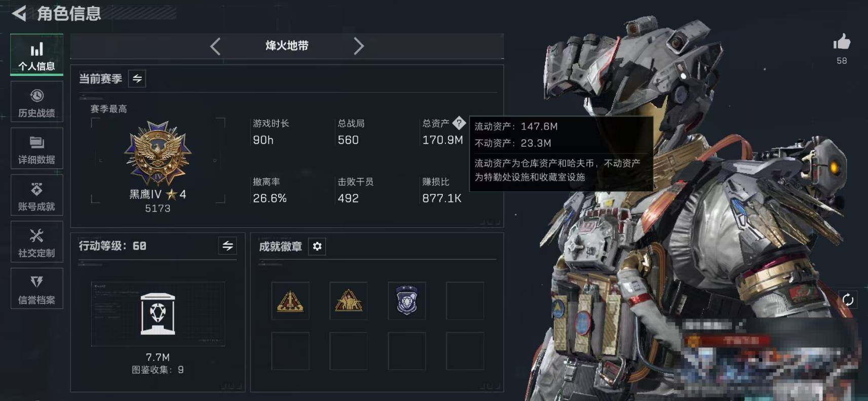Toggle the 当前赛季 season swap icon
The width and height of the screenshot is (868, 401).
click(x=137, y=78)
